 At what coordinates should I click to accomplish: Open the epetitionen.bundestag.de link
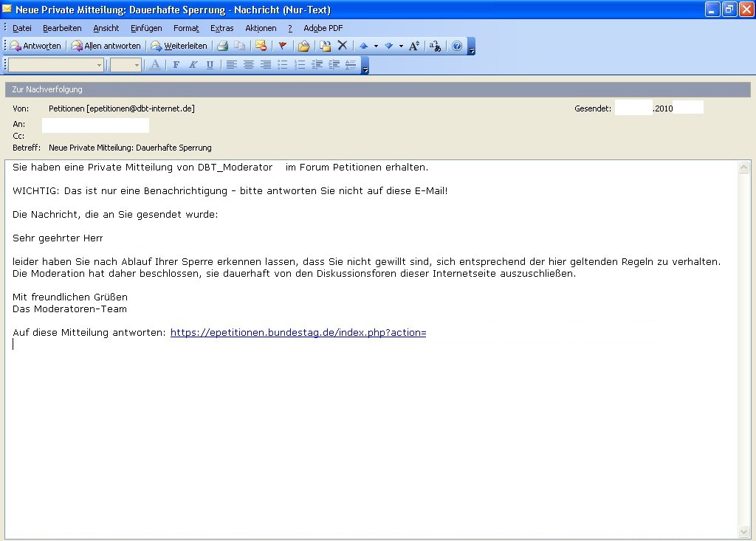[x=298, y=333]
